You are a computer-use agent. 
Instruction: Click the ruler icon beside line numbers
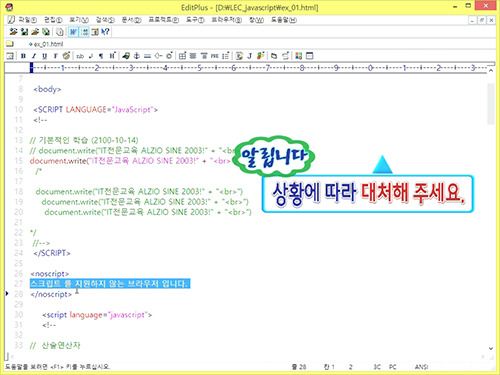click(95, 32)
